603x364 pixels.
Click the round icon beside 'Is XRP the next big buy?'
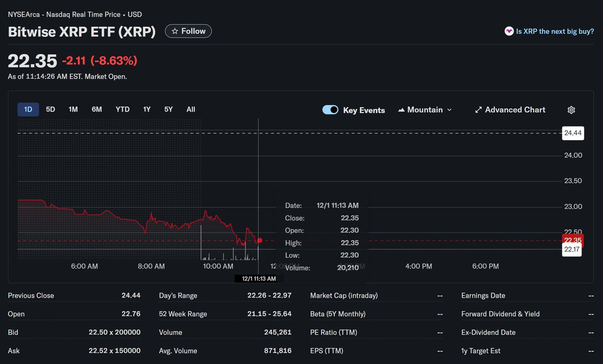pyautogui.click(x=509, y=31)
